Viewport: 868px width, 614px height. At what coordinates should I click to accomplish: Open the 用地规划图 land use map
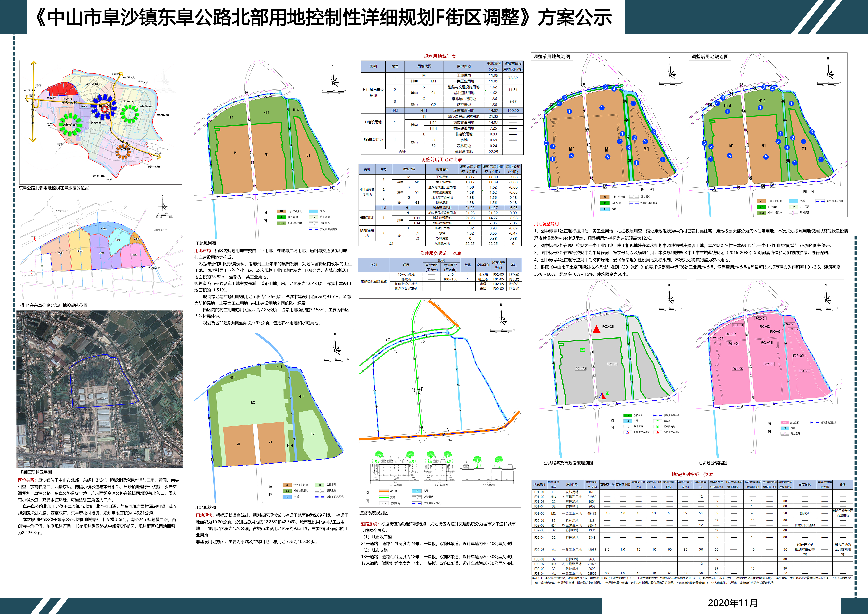(273, 149)
